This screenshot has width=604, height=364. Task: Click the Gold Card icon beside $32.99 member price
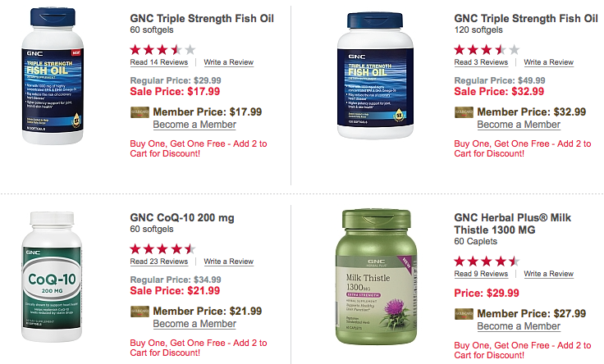464,112
